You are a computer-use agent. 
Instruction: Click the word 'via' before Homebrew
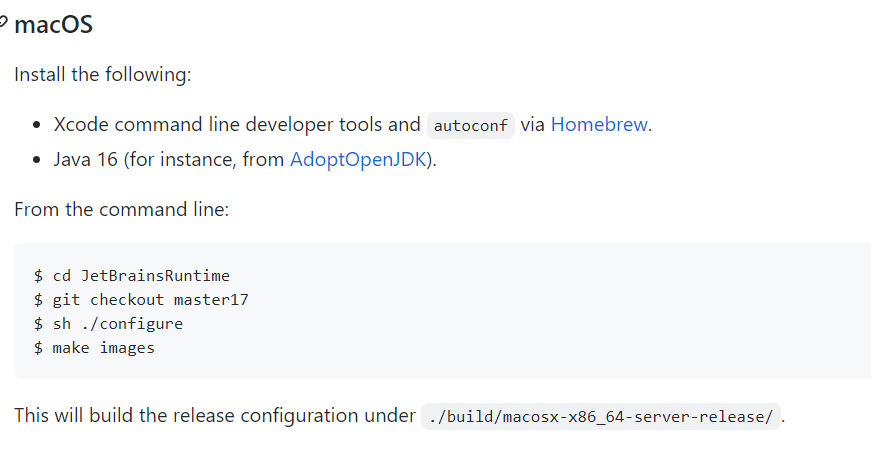pyautogui.click(x=532, y=124)
